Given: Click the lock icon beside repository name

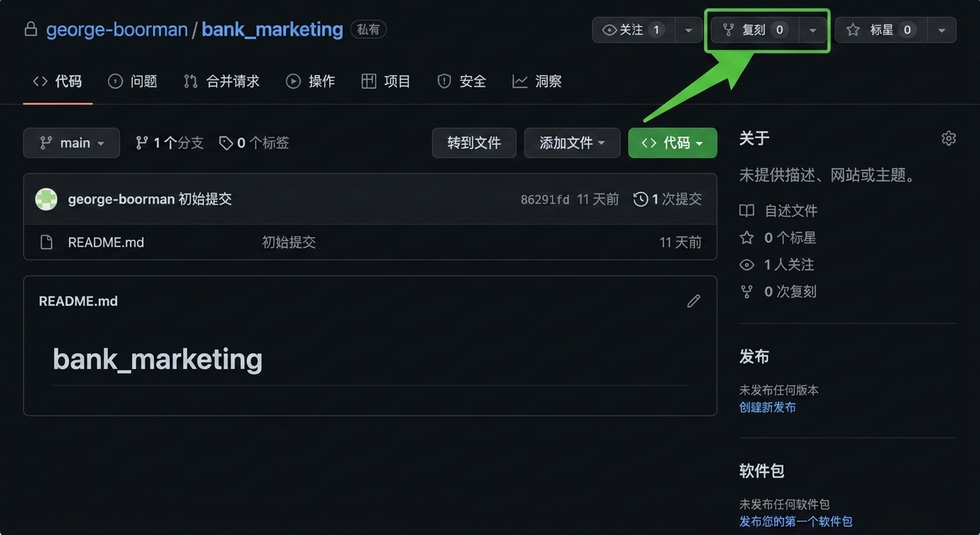Looking at the screenshot, I should pyautogui.click(x=30, y=29).
